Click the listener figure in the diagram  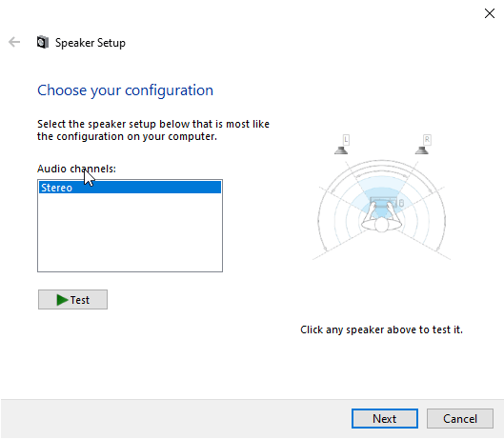coord(381,219)
